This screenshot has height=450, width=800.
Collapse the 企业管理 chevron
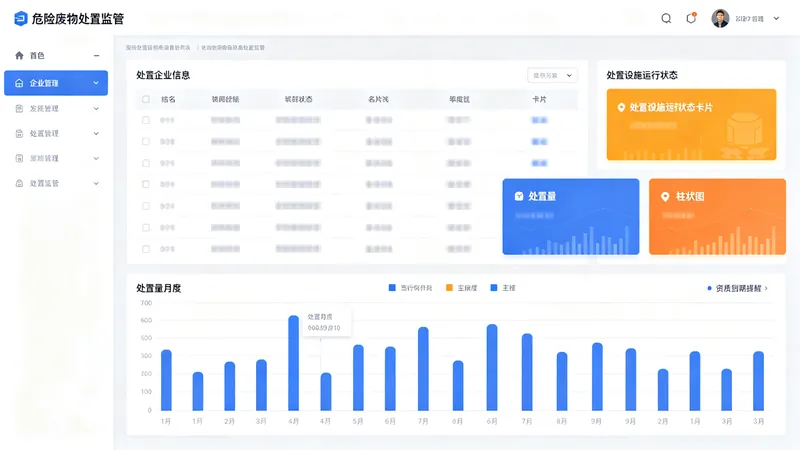click(x=96, y=83)
